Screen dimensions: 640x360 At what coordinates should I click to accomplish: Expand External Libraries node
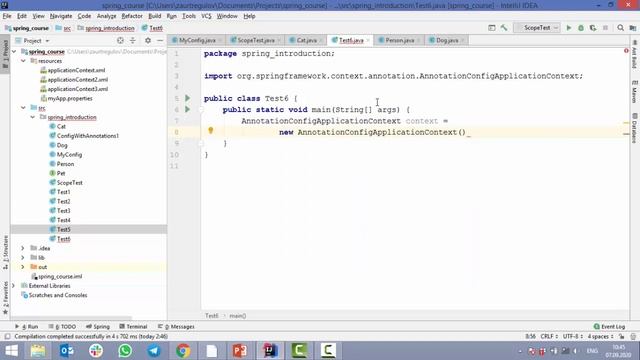coord(14,286)
